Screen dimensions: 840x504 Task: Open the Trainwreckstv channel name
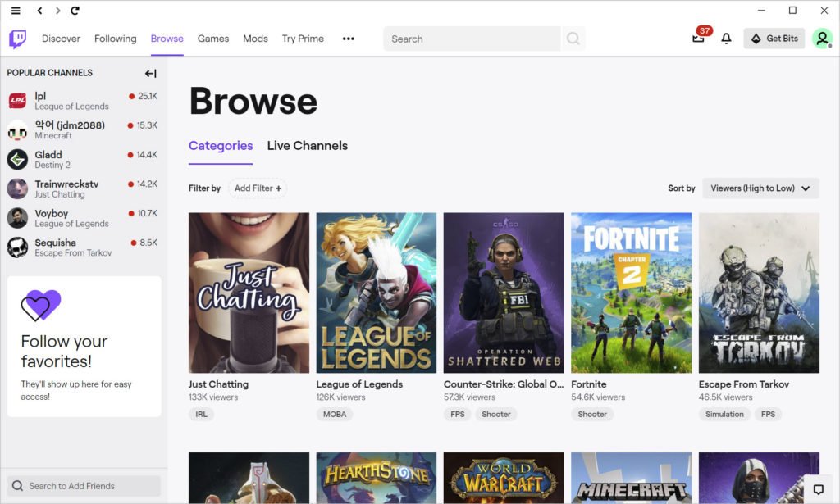[x=66, y=184]
